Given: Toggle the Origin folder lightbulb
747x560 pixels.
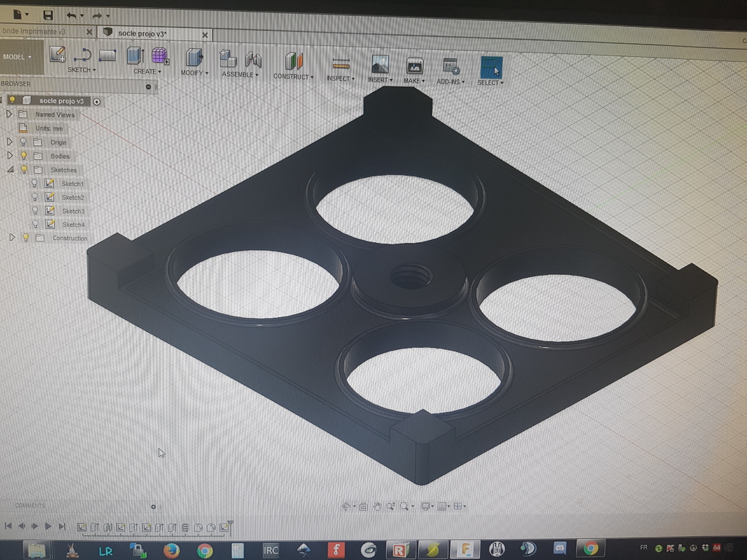Looking at the screenshot, I should coord(23,142).
